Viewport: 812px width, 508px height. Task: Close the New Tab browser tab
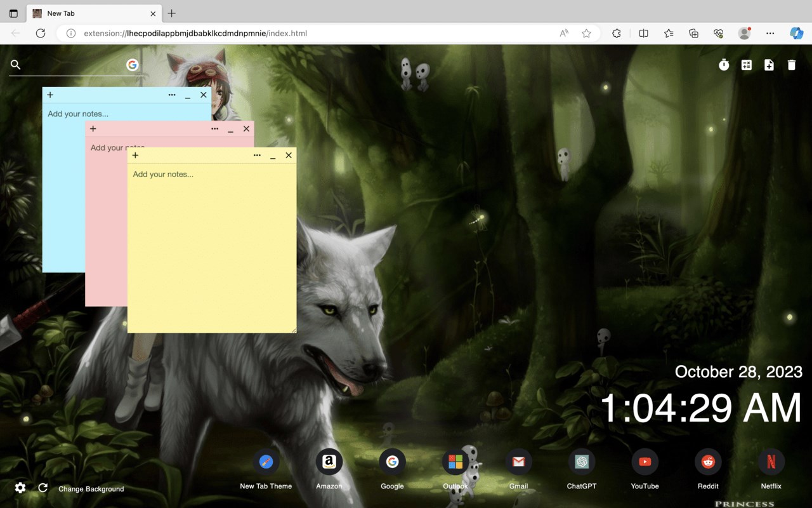click(x=153, y=13)
